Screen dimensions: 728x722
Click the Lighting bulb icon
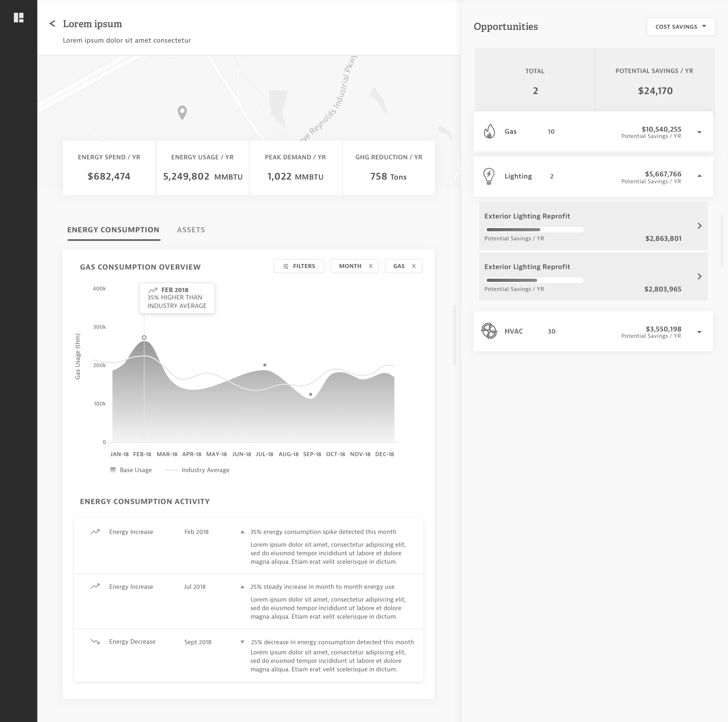point(489,176)
